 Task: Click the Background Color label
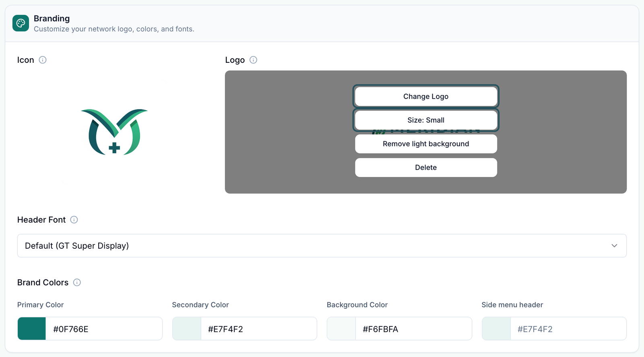pos(357,305)
